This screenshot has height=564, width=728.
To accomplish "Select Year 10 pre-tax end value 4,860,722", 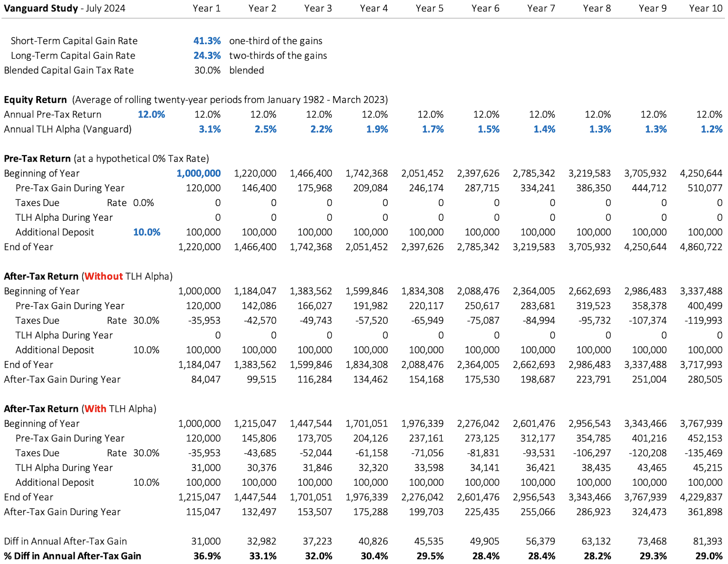I will (x=701, y=247).
